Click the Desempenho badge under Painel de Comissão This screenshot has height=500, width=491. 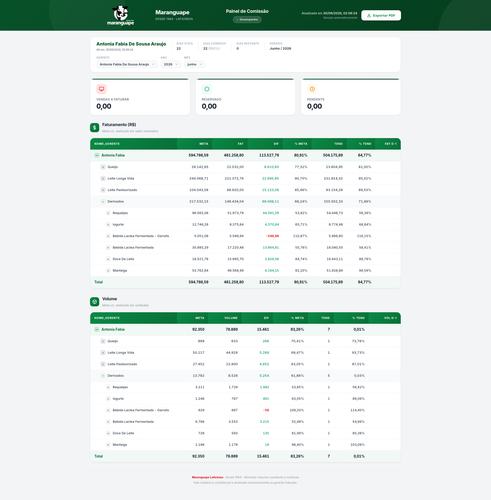click(247, 20)
